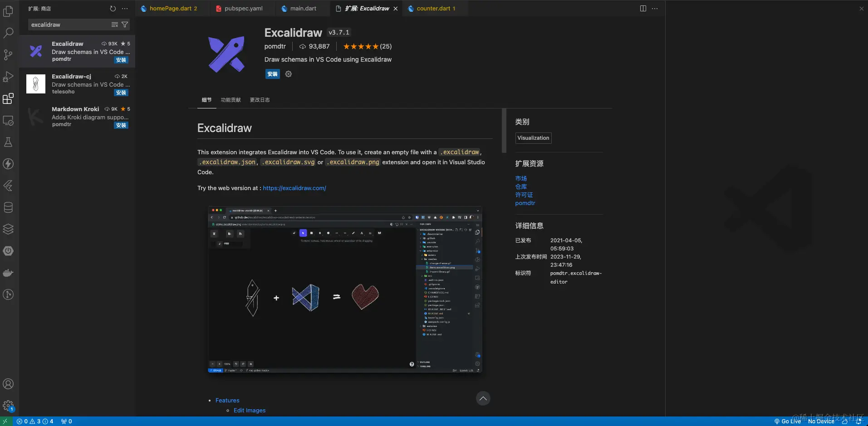
Task: Switch to pubspec.yaml tab
Action: (x=244, y=8)
